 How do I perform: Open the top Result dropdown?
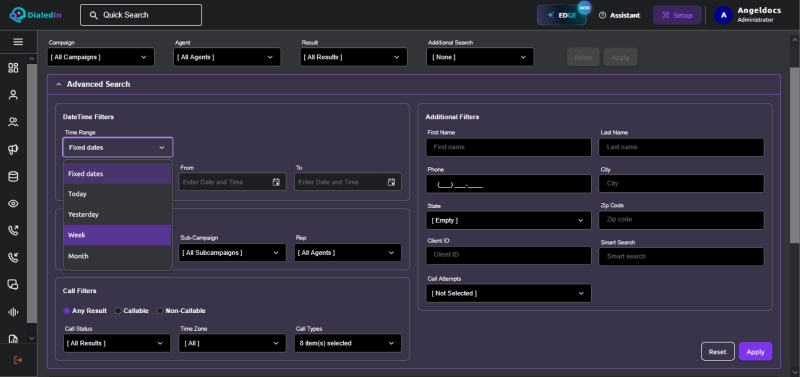click(x=354, y=57)
